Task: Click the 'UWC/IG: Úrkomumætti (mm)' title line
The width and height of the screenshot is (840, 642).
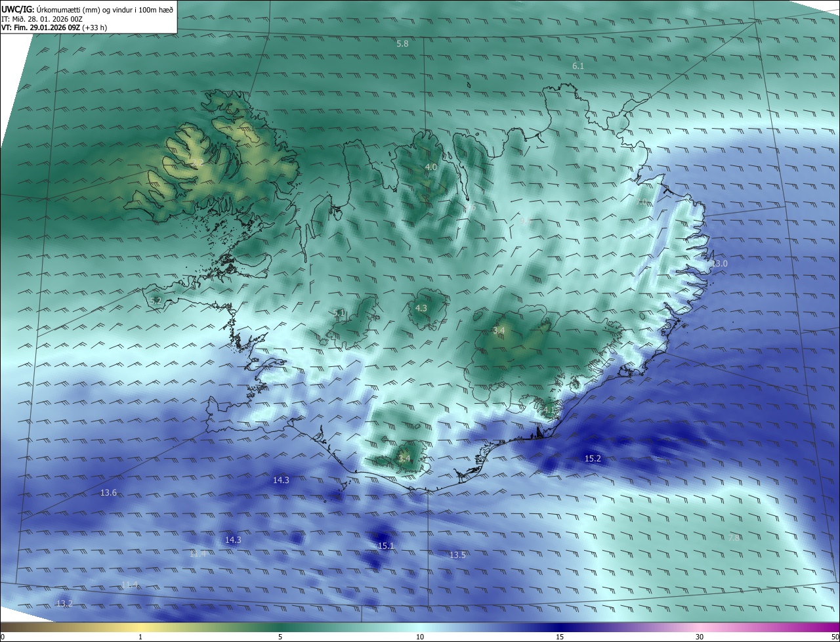Action: tap(87, 9)
